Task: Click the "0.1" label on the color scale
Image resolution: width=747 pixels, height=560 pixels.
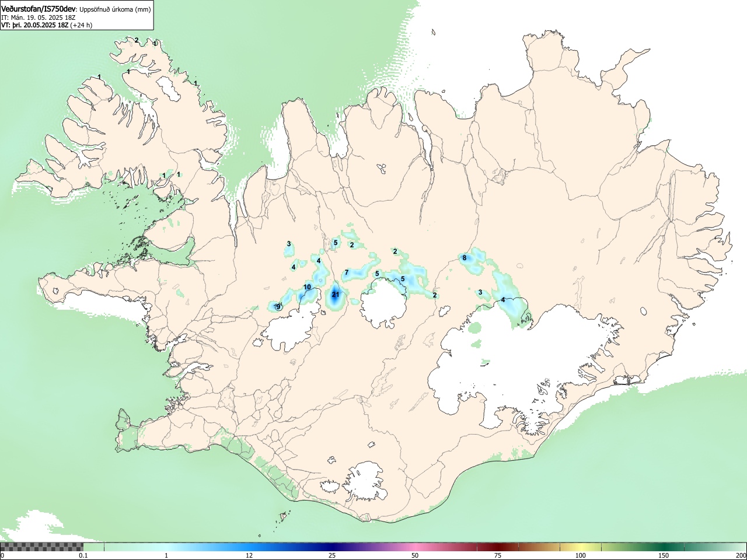Action: [83, 555]
